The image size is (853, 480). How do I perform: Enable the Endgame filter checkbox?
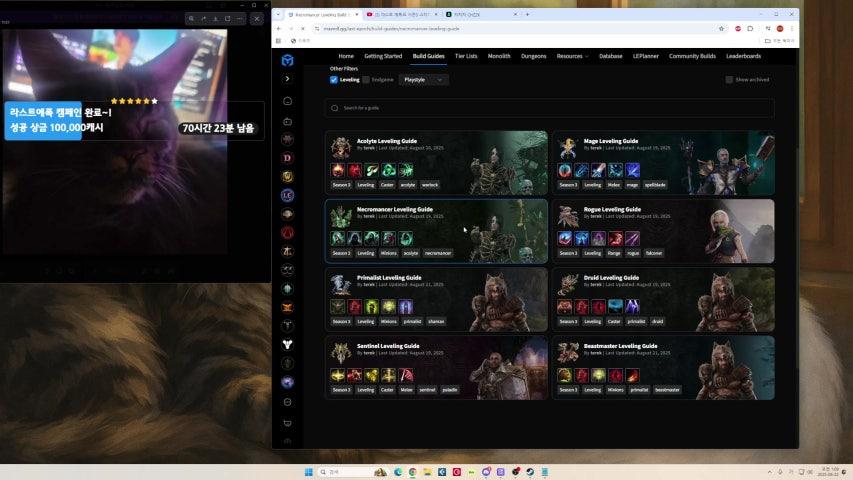(366, 79)
